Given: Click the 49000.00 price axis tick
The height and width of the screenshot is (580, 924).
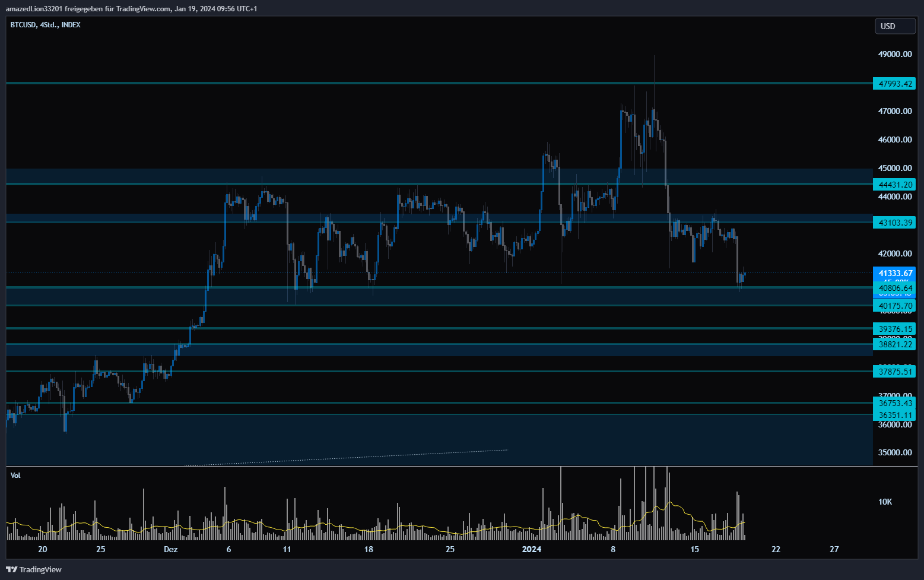Looking at the screenshot, I should click(895, 54).
